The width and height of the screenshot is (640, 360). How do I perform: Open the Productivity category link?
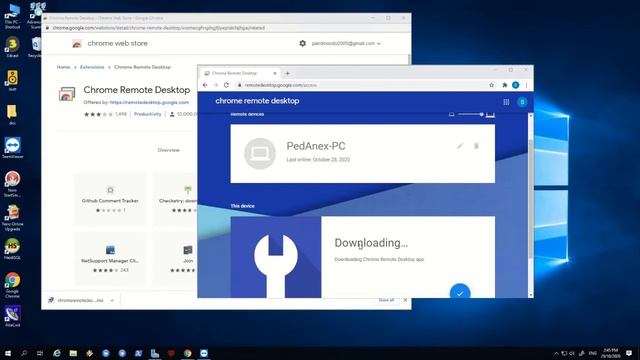click(148, 114)
